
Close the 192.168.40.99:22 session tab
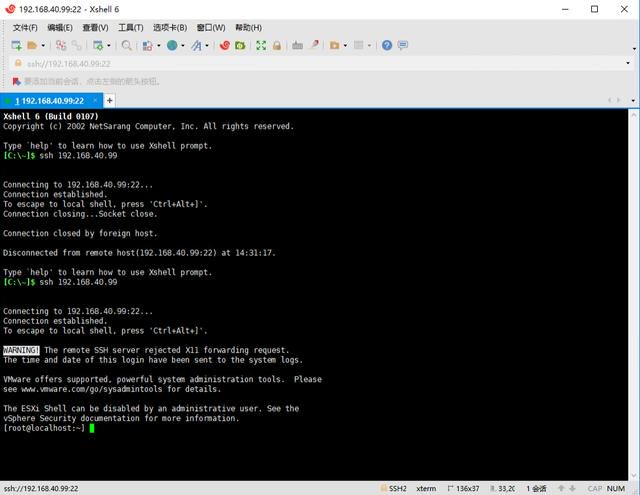[x=95, y=100]
